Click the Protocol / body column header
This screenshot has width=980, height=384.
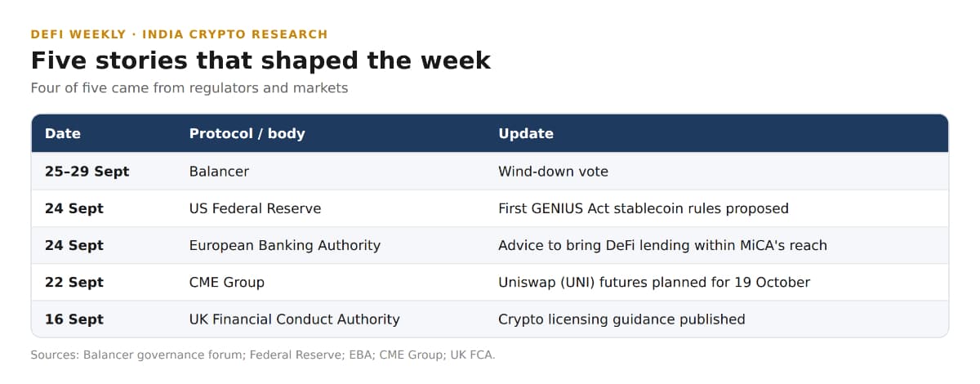pos(247,133)
